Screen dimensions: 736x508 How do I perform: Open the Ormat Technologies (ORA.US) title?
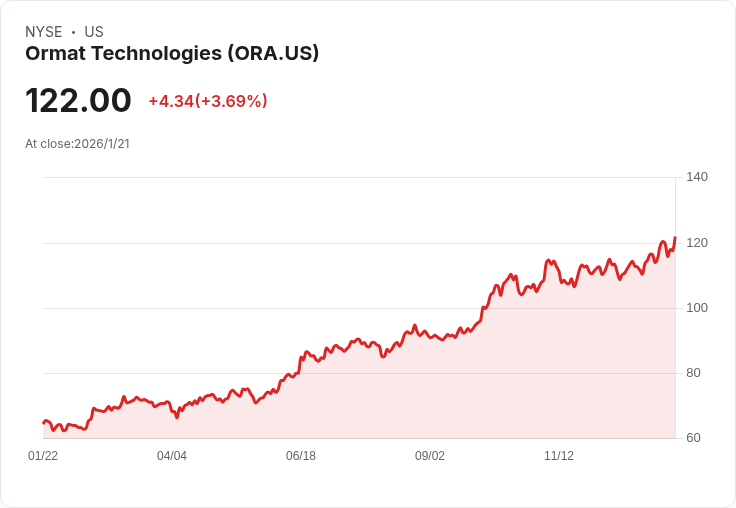[x=172, y=54]
